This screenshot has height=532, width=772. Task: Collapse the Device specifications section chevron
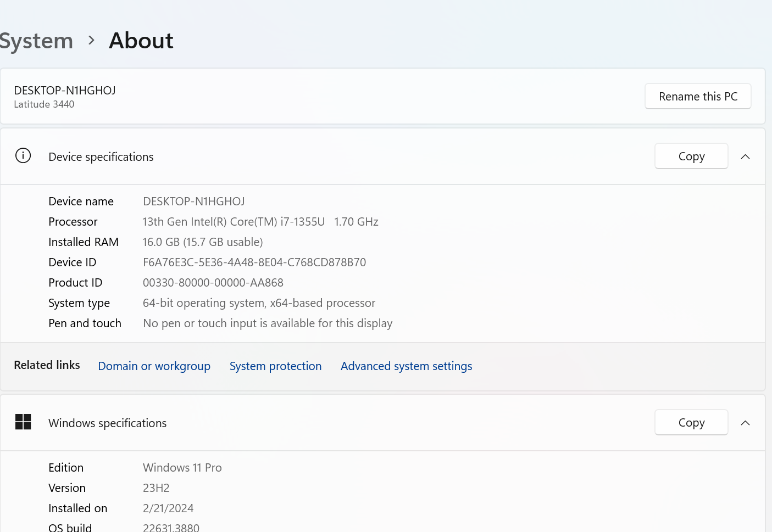tap(745, 157)
